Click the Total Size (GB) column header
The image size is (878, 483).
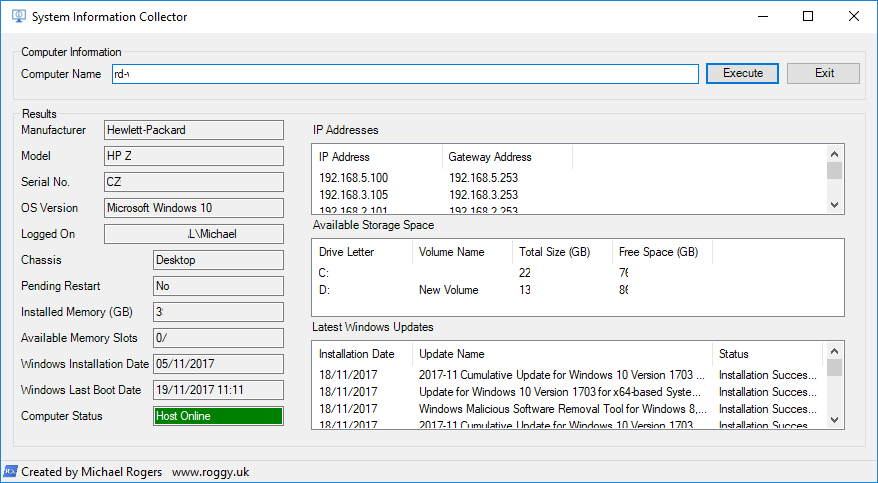coord(562,252)
